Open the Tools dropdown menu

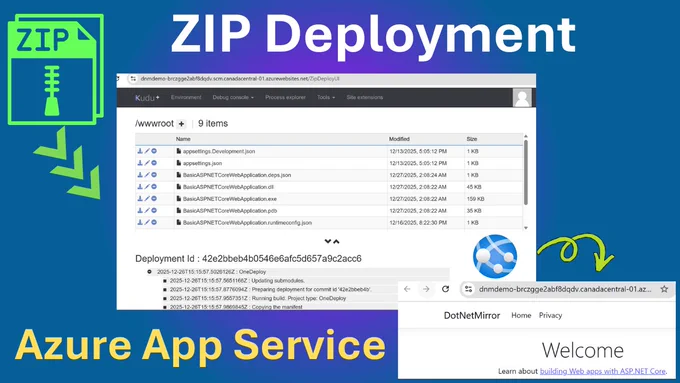pos(326,97)
